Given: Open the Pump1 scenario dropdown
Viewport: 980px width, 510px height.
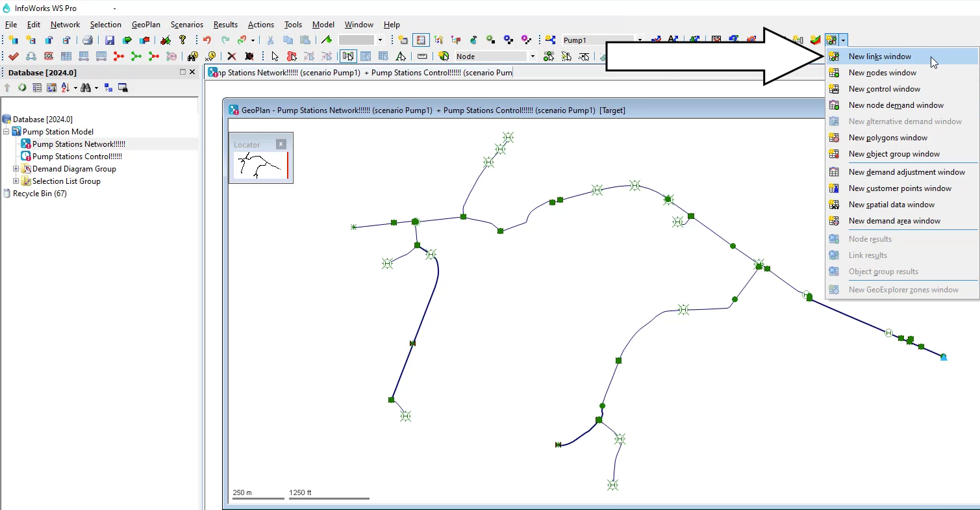Looking at the screenshot, I should pyautogui.click(x=640, y=40).
